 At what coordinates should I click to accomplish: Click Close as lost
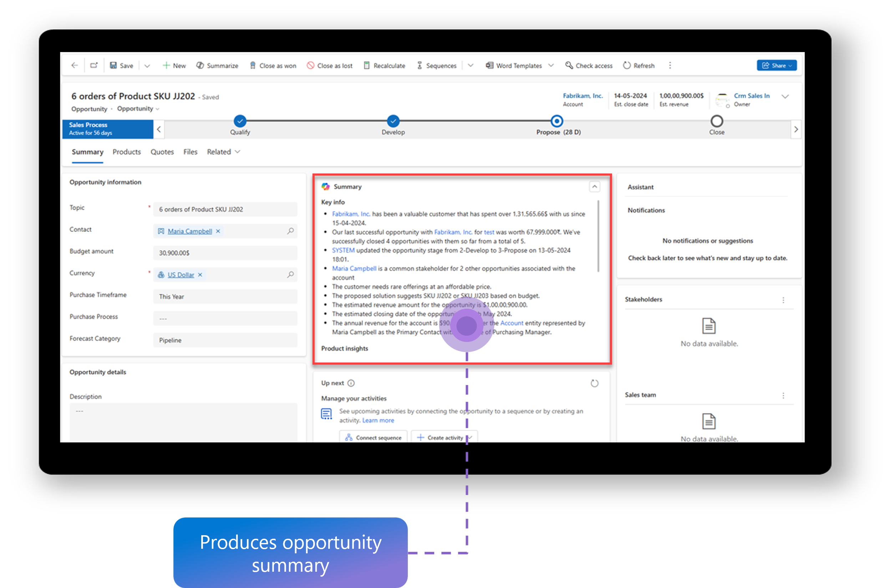coord(330,66)
